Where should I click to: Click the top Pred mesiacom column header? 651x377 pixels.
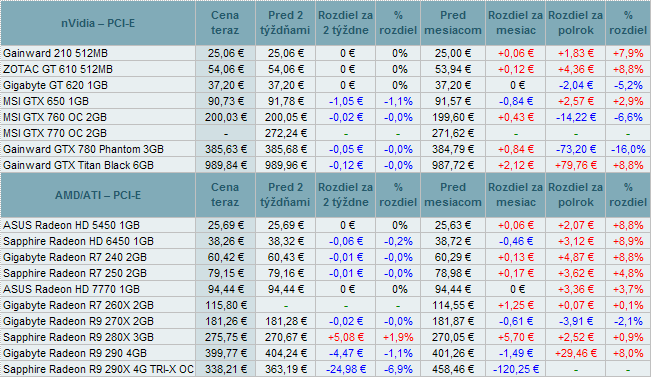[453, 23]
